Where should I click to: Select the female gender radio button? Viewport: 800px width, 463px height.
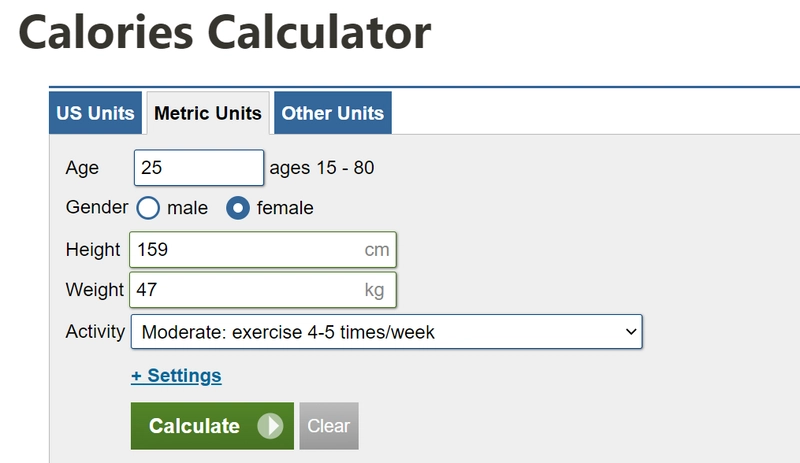point(239,208)
